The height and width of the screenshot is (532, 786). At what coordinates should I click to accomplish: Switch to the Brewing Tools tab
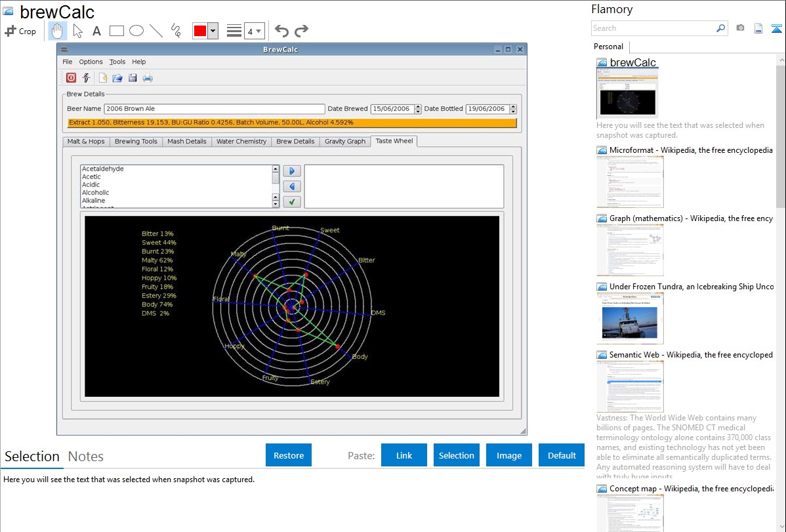(x=136, y=142)
